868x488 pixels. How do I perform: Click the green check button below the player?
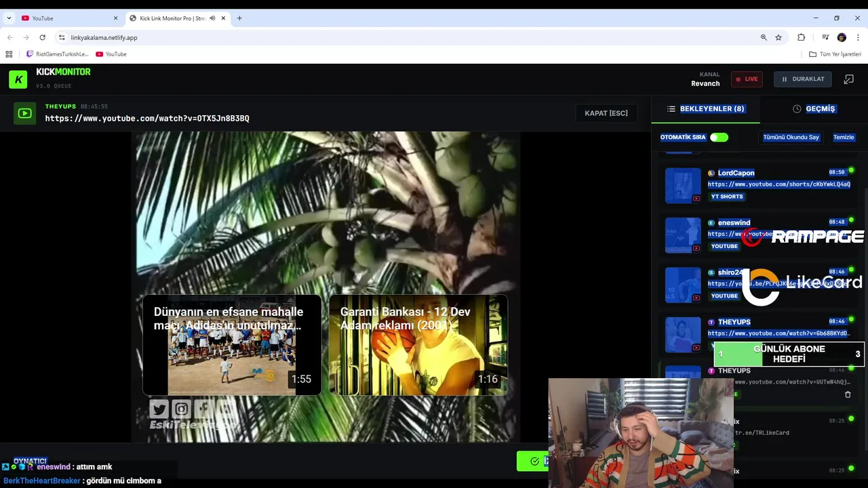pos(534,461)
